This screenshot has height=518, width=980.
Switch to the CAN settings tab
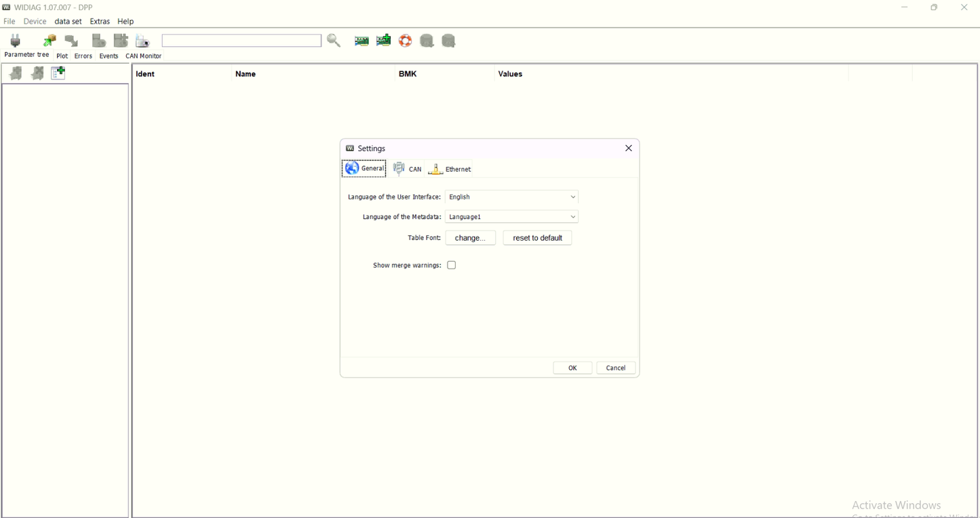coord(408,169)
